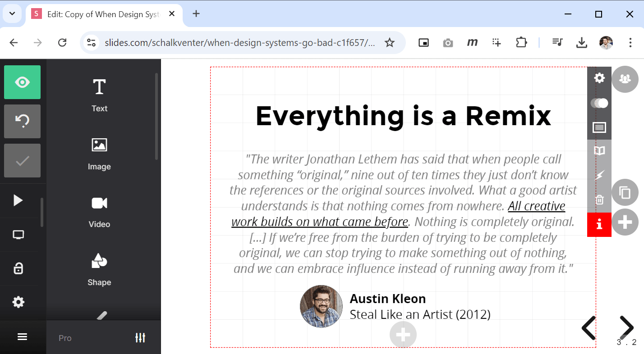Click the Austin Kleon name text
Screen dimensions: 644x354
tap(388, 299)
